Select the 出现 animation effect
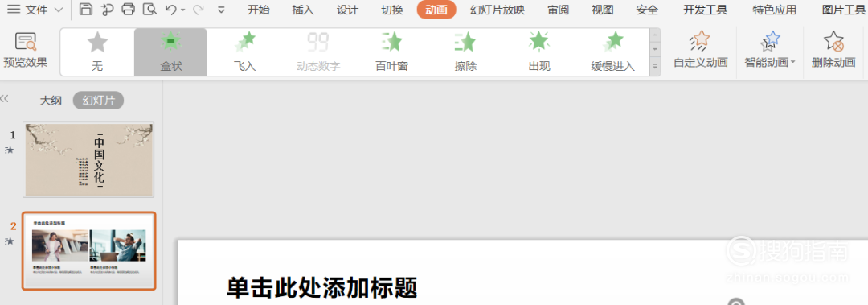Screen dimensions: 868x305 point(539,52)
